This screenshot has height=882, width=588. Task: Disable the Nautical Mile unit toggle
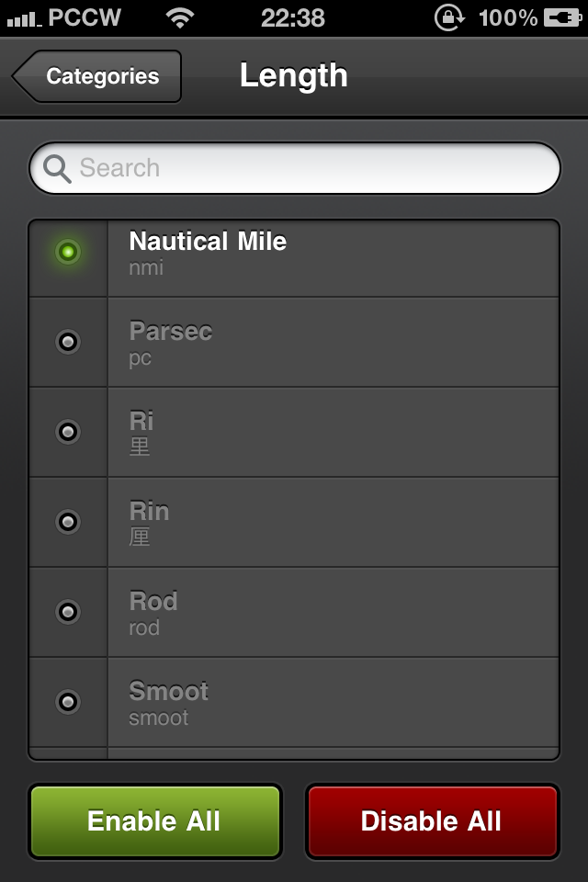(68, 252)
